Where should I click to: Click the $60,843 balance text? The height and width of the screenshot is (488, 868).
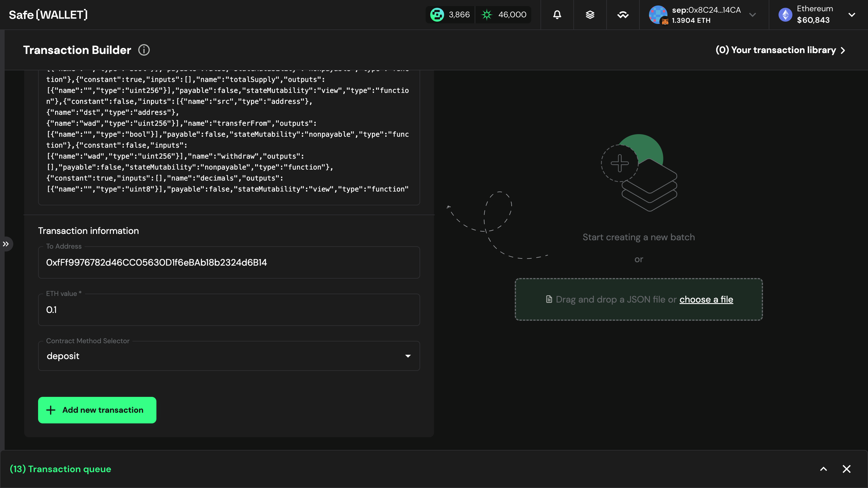[813, 20]
